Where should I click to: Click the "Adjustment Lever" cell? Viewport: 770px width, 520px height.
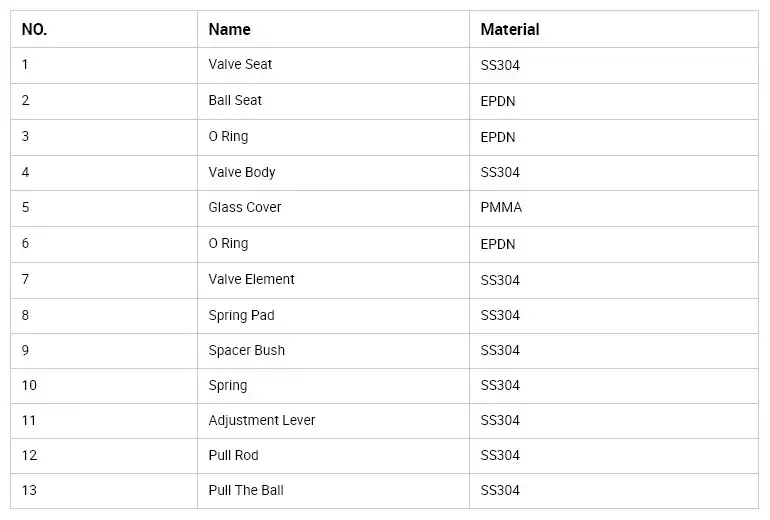click(x=262, y=421)
